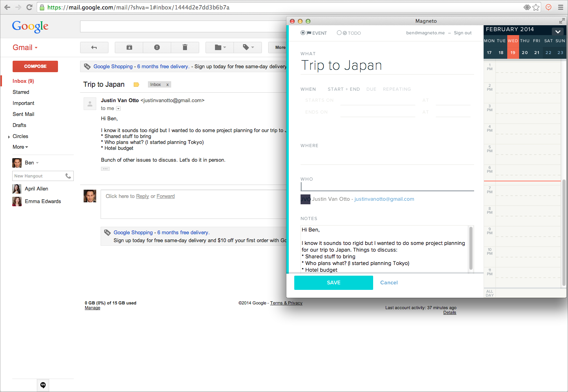Click the Magneto clock extension icon

coord(548,7)
